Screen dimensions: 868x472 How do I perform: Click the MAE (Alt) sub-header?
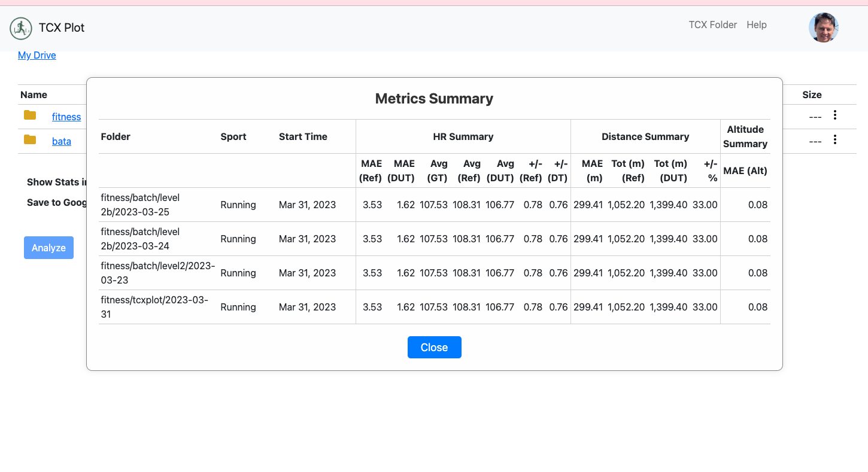tap(745, 170)
